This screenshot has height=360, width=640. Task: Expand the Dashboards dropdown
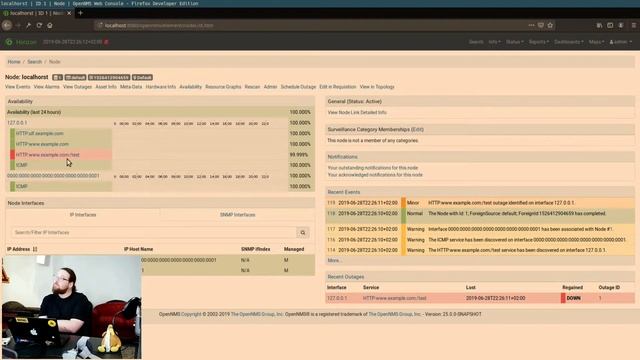coord(569,42)
